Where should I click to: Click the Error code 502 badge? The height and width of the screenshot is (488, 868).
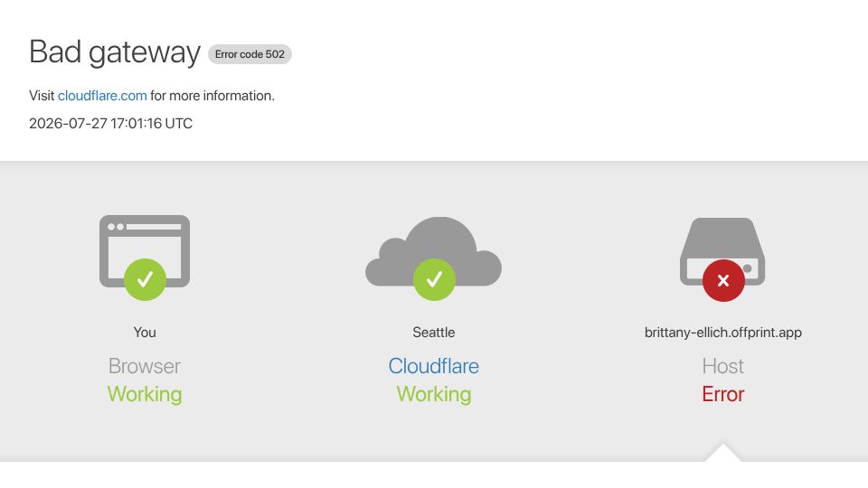point(250,54)
